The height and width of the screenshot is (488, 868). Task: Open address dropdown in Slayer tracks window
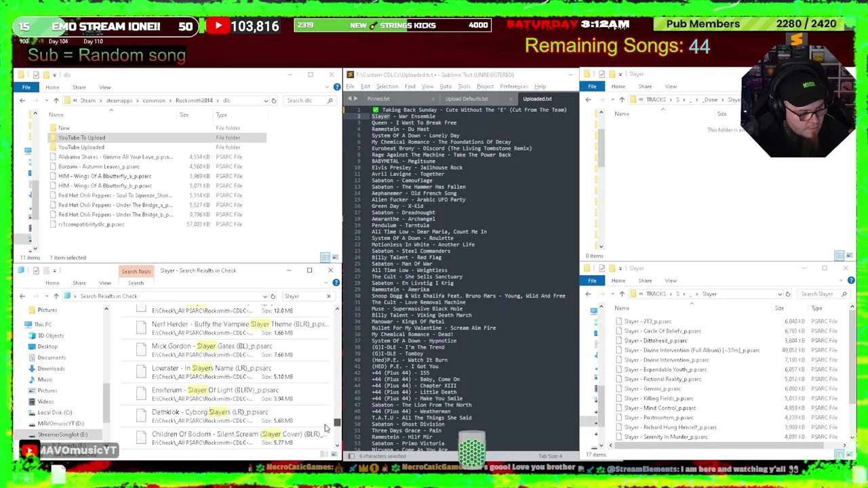click(x=779, y=294)
